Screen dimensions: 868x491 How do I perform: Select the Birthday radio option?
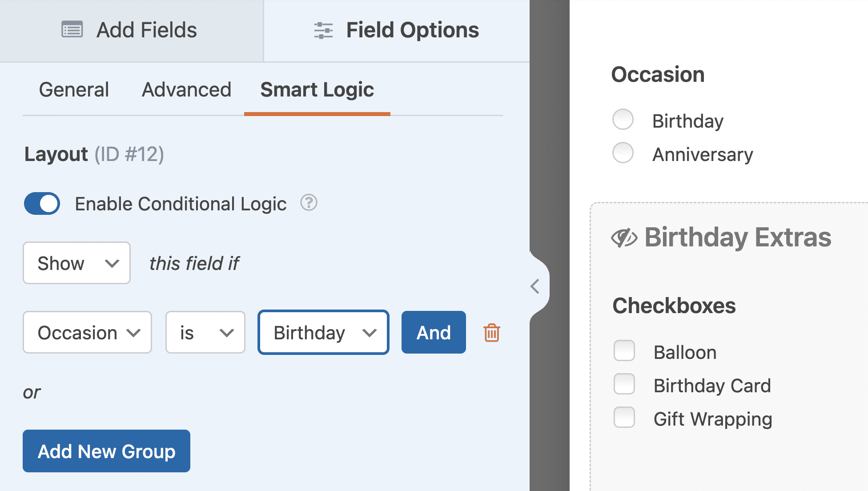click(x=623, y=120)
